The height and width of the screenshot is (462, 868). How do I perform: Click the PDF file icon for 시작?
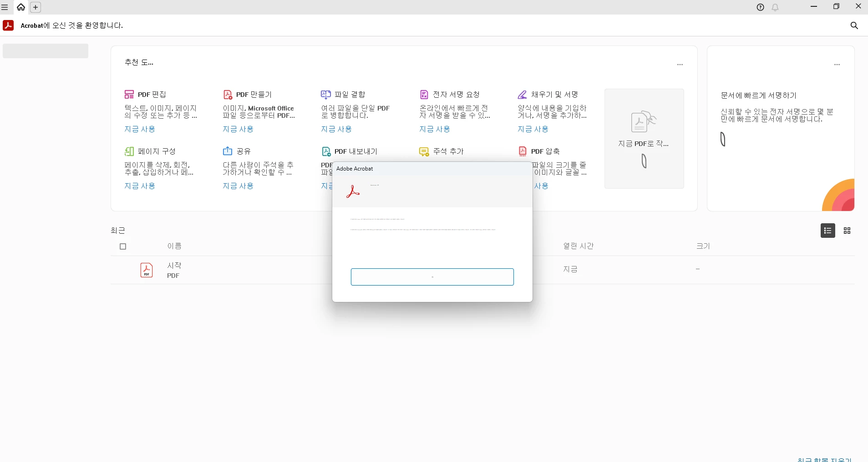coord(147,270)
